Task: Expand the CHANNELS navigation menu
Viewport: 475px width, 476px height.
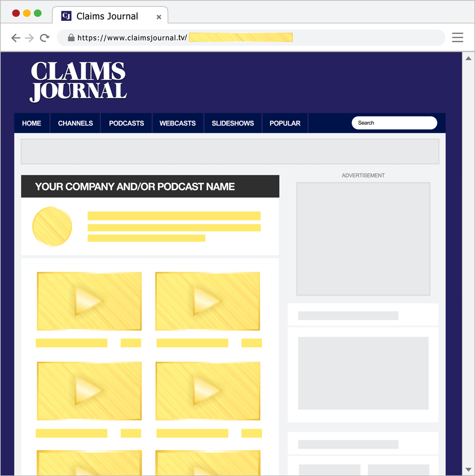Action: click(75, 123)
